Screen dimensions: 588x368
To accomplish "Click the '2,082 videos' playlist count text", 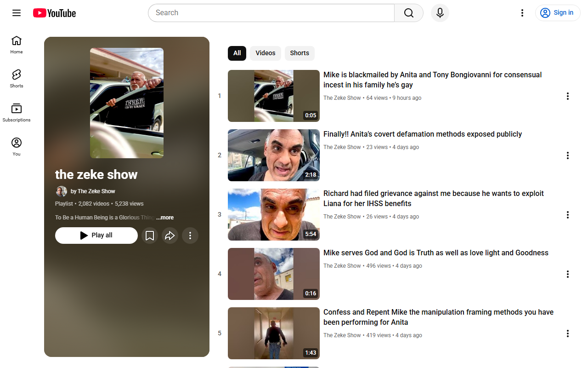I will (94, 204).
